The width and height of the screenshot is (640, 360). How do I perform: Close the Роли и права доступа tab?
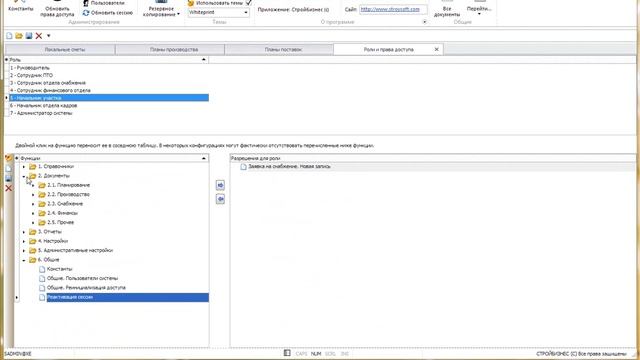tap(436, 49)
